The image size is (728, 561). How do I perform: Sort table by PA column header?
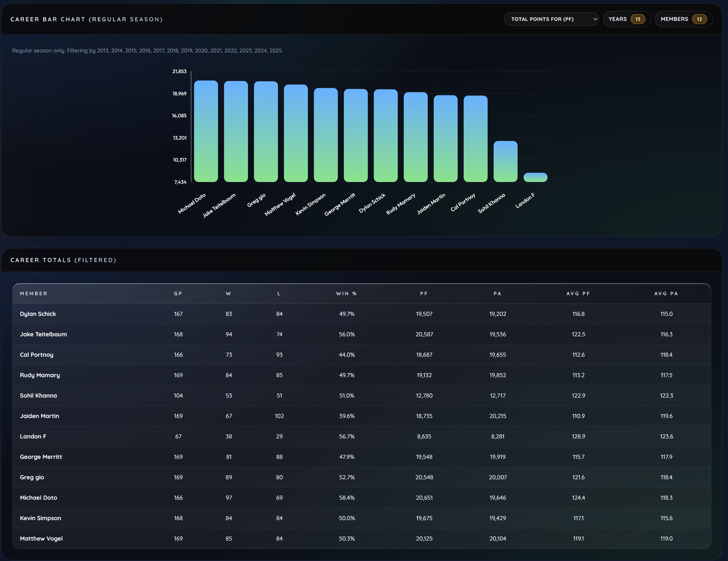[x=497, y=293]
